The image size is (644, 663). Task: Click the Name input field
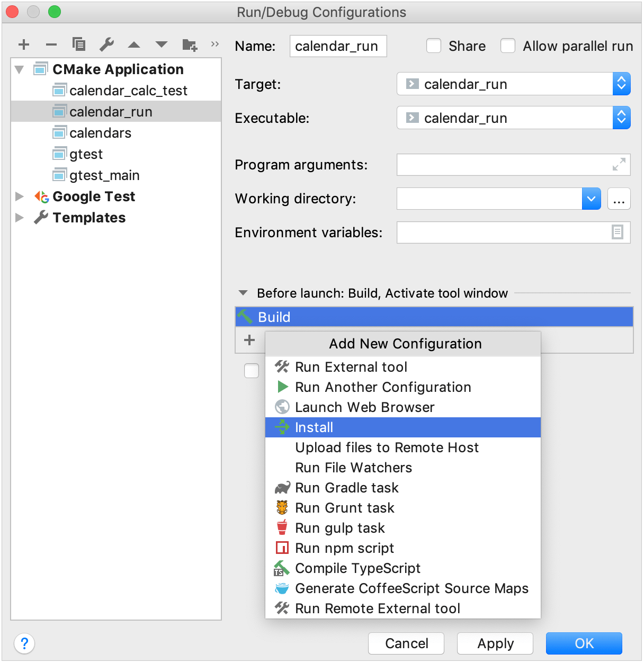(338, 46)
